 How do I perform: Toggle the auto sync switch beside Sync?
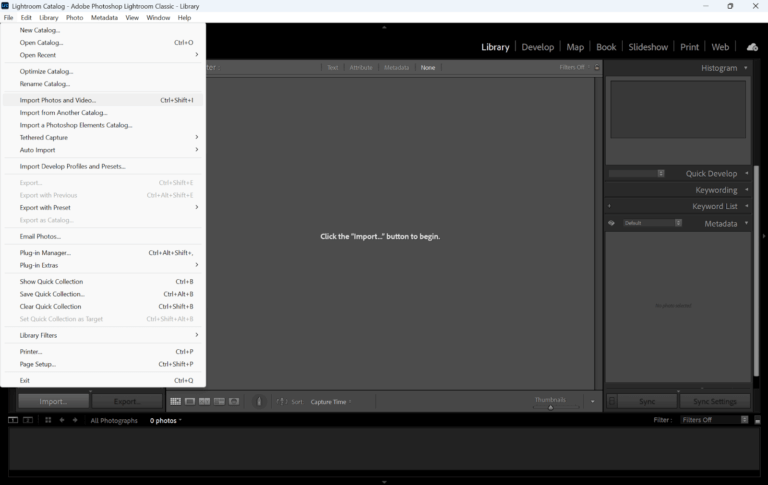pos(612,401)
